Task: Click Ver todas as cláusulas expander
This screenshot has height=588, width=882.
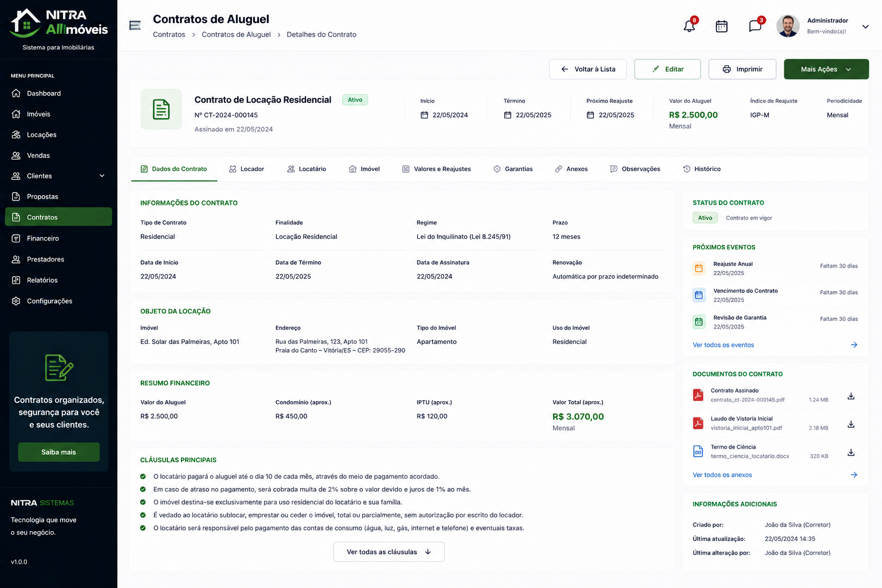Action: [389, 552]
